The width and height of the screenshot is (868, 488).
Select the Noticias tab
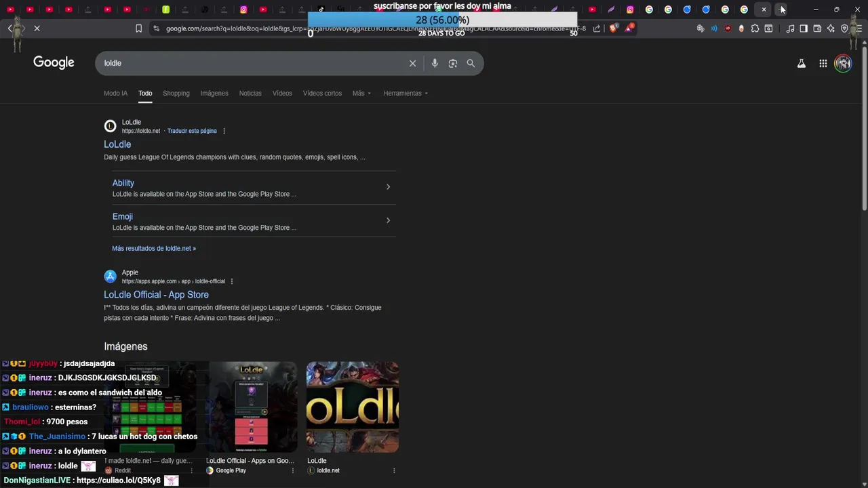pos(250,93)
